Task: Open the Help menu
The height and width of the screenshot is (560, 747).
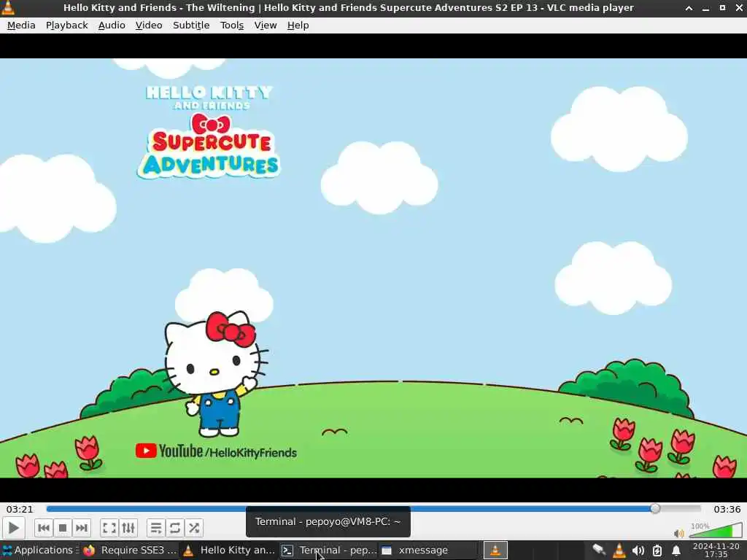Action: click(298, 26)
